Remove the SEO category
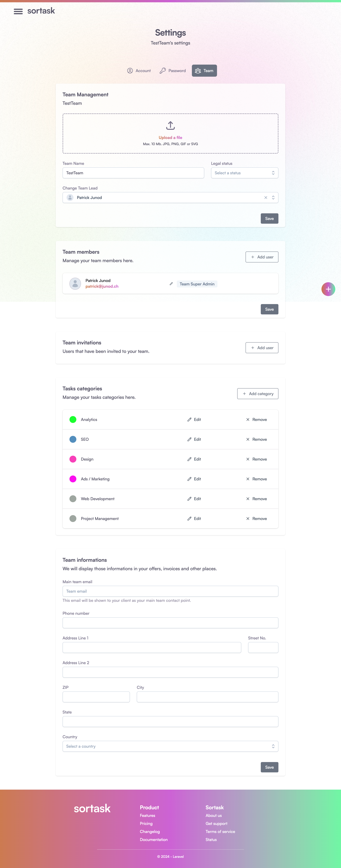This screenshot has width=341, height=868. coord(256,439)
